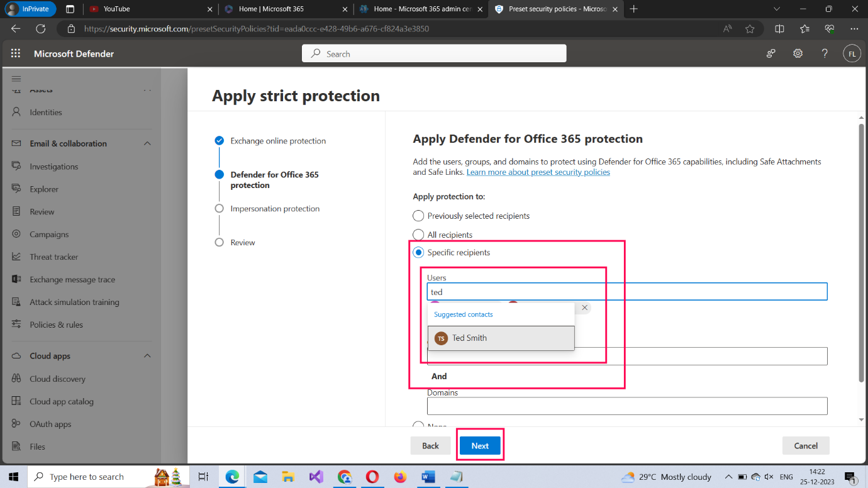Refresh the page with reload icon
This screenshot has width=868, height=488.
41,29
